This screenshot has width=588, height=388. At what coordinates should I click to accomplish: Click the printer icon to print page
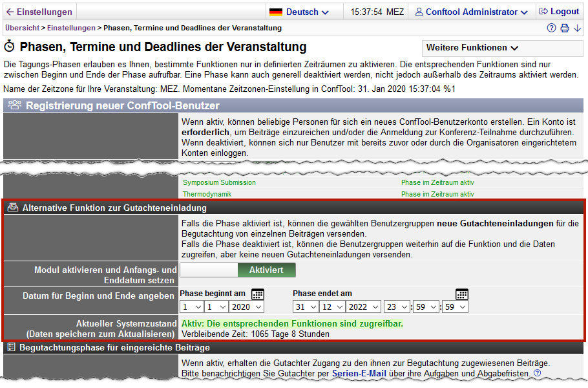tap(564, 28)
